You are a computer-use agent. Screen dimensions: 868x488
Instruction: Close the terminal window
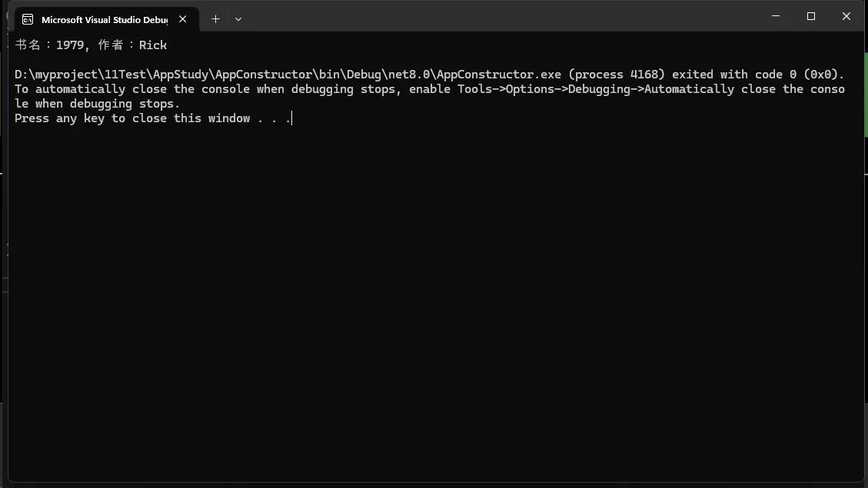click(x=846, y=16)
